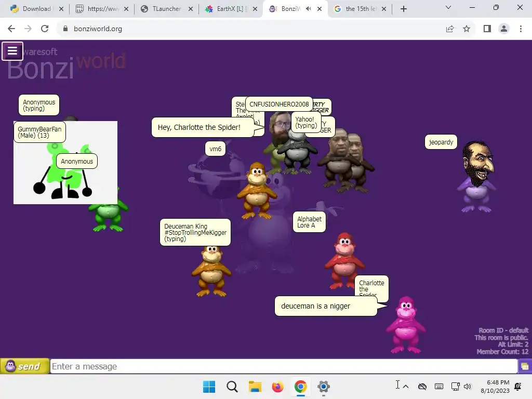Click the pink Bonzi character
The width and height of the screenshot is (532, 399).
tap(405, 325)
